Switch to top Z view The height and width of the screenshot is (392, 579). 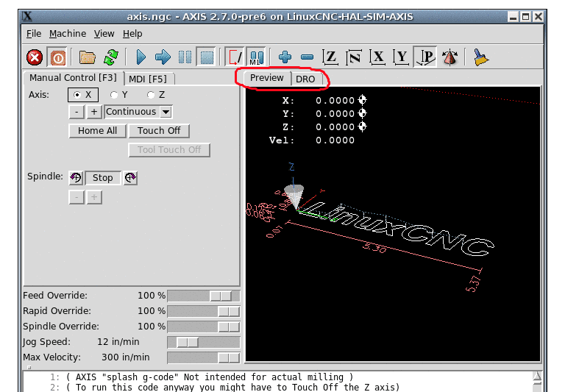[330, 57]
